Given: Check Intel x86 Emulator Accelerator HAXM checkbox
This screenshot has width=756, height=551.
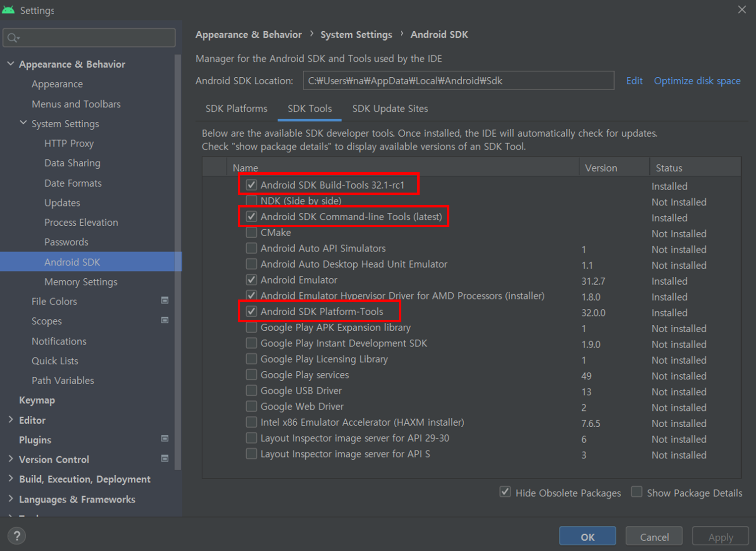Looking at the screenshot, I should (252, 422).
